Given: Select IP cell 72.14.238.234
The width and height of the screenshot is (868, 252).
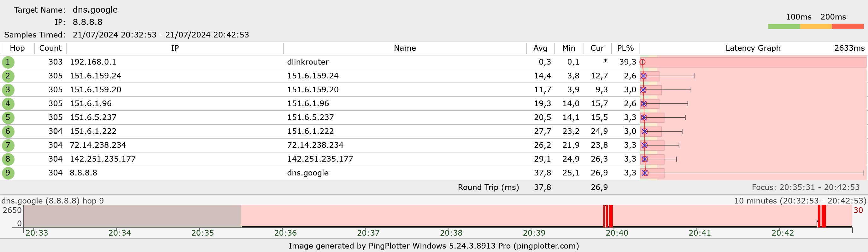Looking at the screenshot, I should click(x=98, y=145).
